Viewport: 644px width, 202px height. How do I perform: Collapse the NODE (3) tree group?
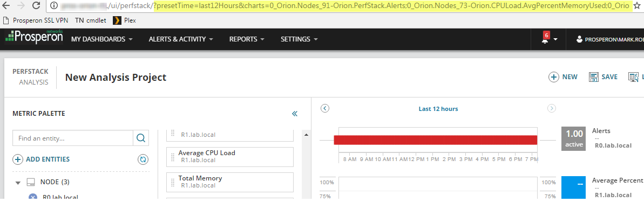[18, 182]
